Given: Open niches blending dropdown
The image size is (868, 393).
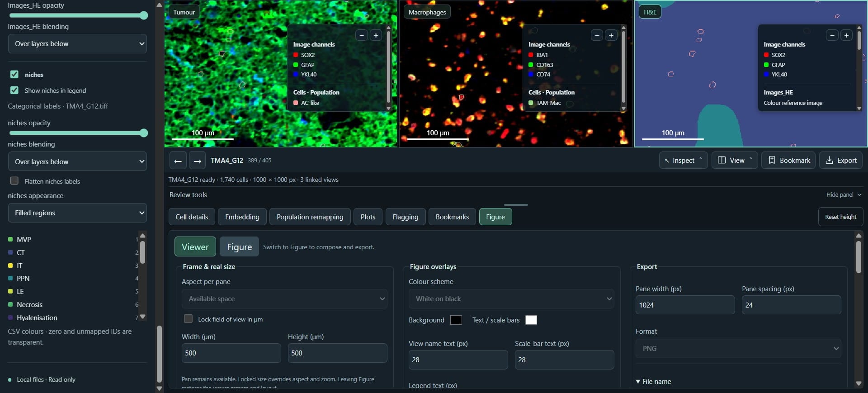Looking at the screenshot, I should (77, 161).
